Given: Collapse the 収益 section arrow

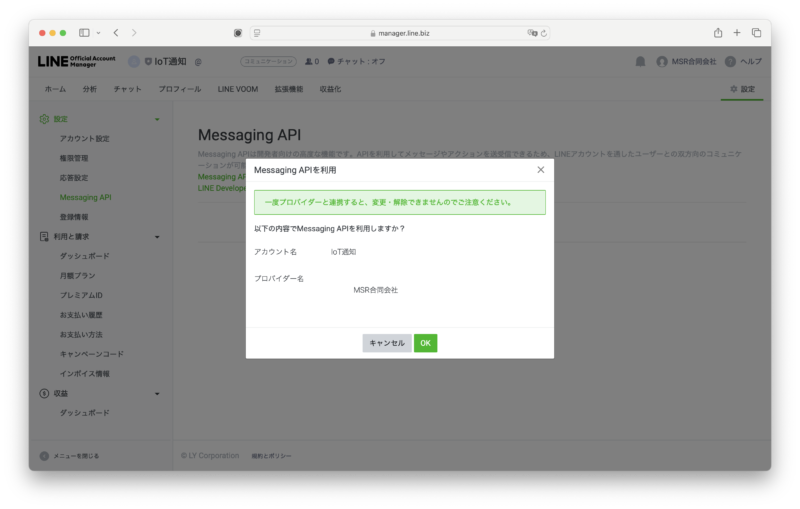Looking at the screenshot, I should [157, 394].
